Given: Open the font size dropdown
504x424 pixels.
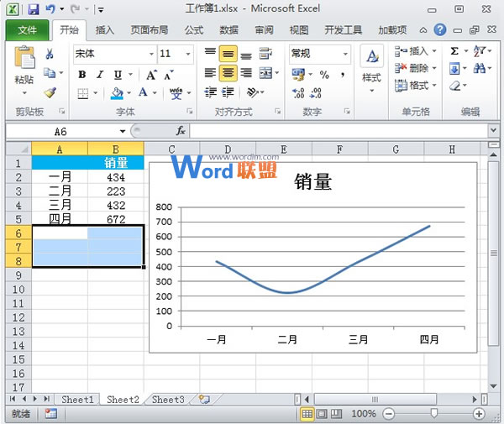Looking at the screenshot, I should (188, 54).
